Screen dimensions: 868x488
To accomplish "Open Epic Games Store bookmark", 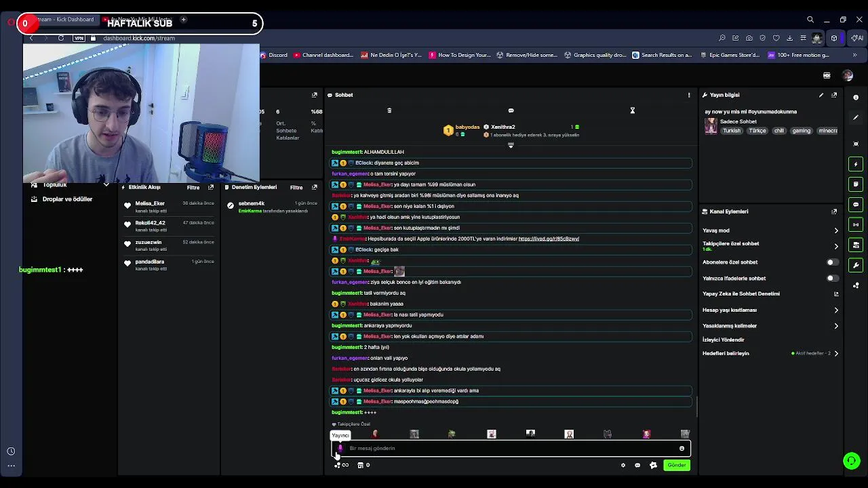I will (730, 55).
